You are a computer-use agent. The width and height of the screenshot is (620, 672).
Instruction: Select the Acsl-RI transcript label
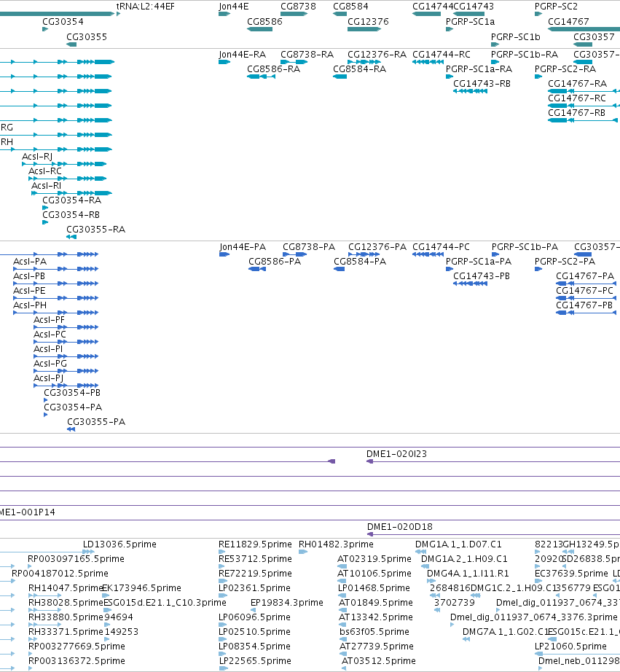click(x=47, y=186)
